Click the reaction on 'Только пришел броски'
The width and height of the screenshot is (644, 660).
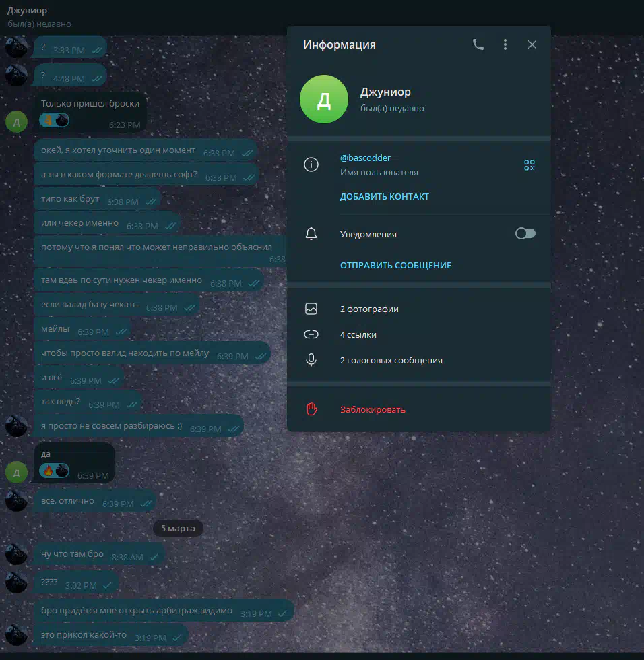tap(55, 121)
